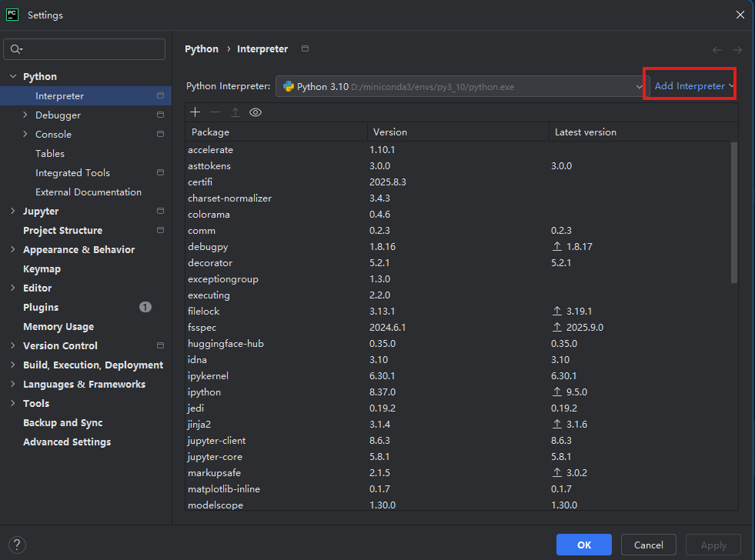Click the Plugins update count badge
Viewport: 755px width, 560px height.
[x=145, y=307]
